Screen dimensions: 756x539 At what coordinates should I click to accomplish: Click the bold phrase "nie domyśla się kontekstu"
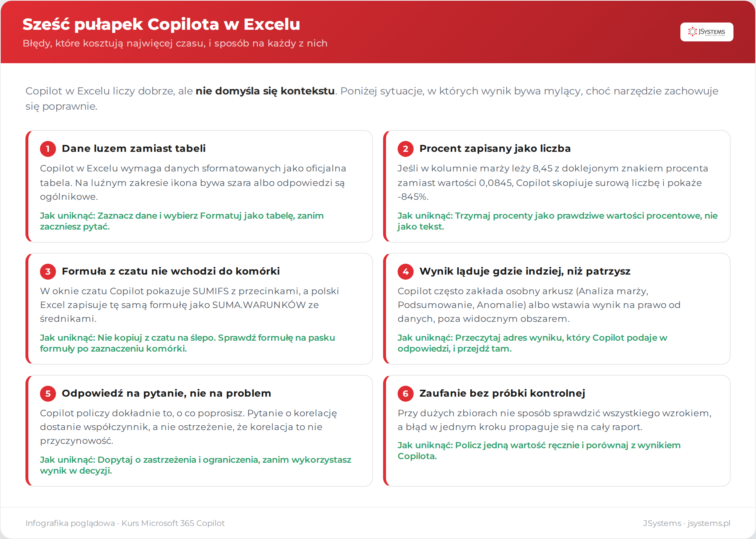pyautogui.click(x=265, y=91)
